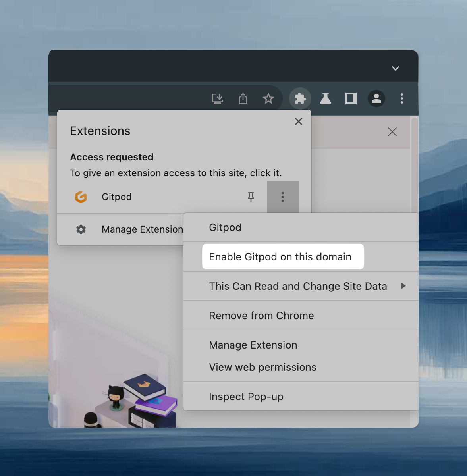Open Manage Extensions via the gear icon
Viewport: 467px width, 476px height.
coord(81,229)
